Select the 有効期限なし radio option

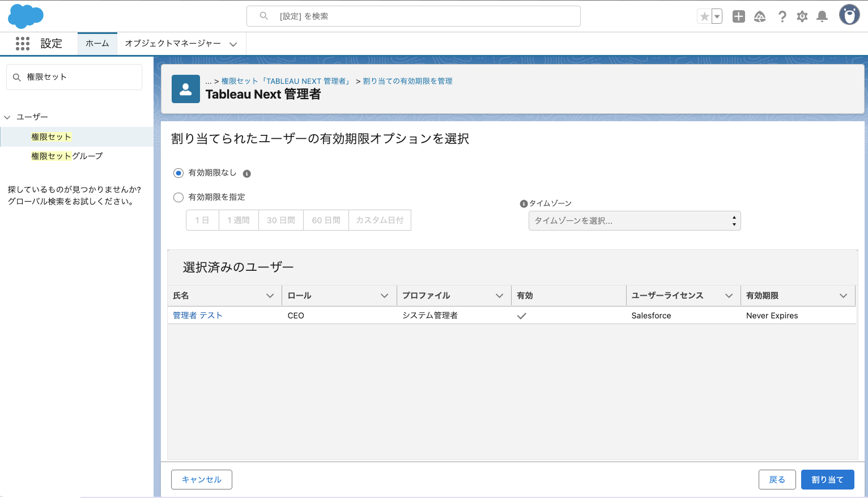click(x=178, y=173)
